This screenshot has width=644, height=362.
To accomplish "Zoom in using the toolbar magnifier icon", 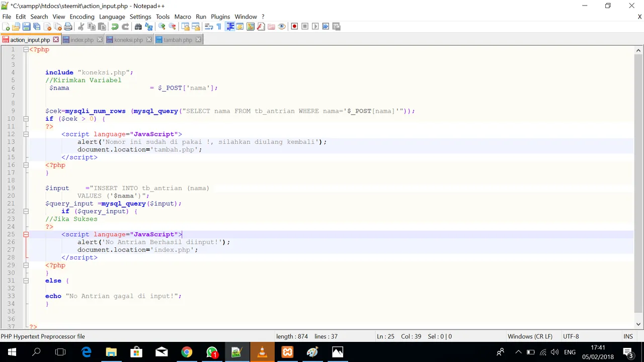I will tap(162, 27).
